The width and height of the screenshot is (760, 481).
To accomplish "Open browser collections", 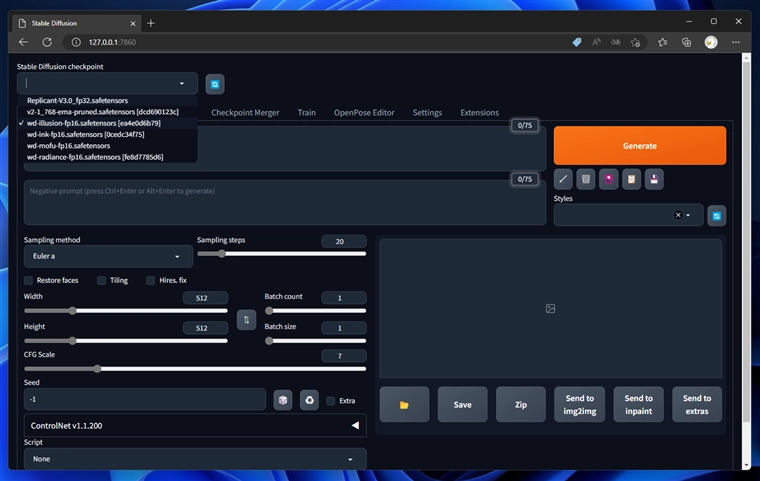I will point(686,42).
